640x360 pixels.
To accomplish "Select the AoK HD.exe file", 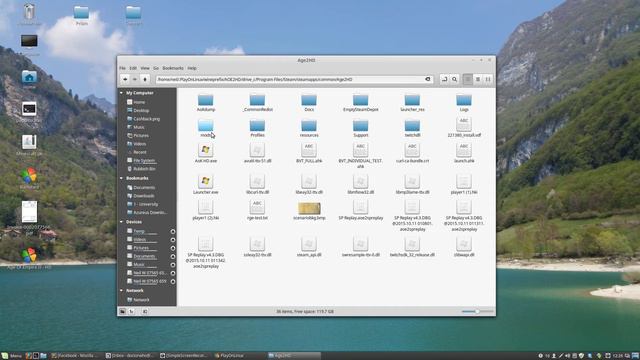I will (x=206, y=153).
